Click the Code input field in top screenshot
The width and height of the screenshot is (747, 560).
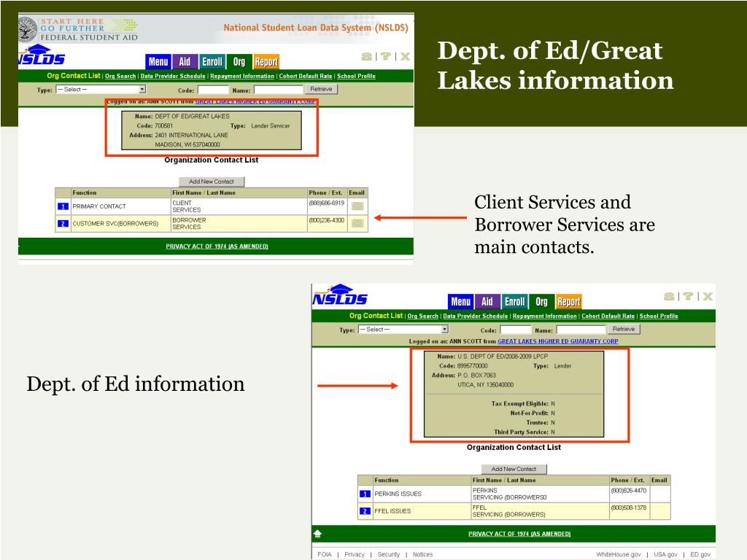click(214, 90)
